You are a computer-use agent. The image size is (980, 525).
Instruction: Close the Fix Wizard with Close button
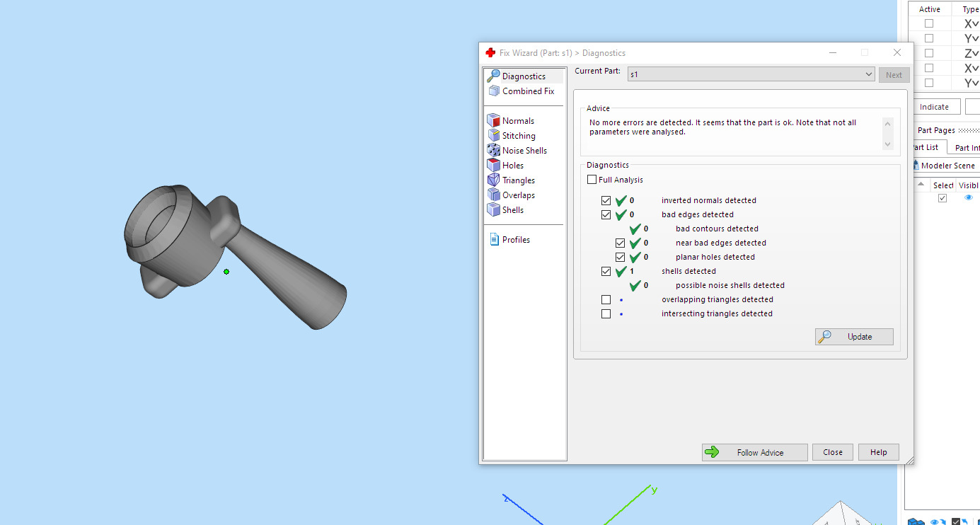point(833,452)
